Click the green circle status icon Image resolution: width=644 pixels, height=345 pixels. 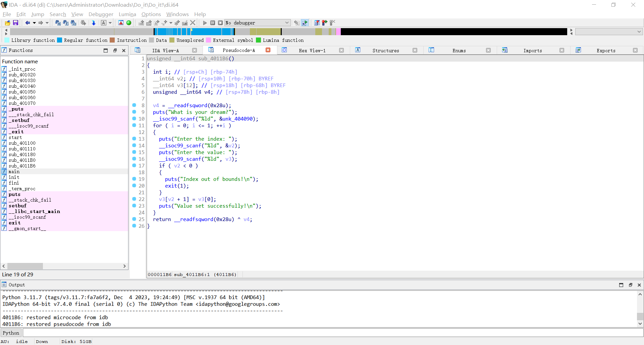tap(129, 23)
